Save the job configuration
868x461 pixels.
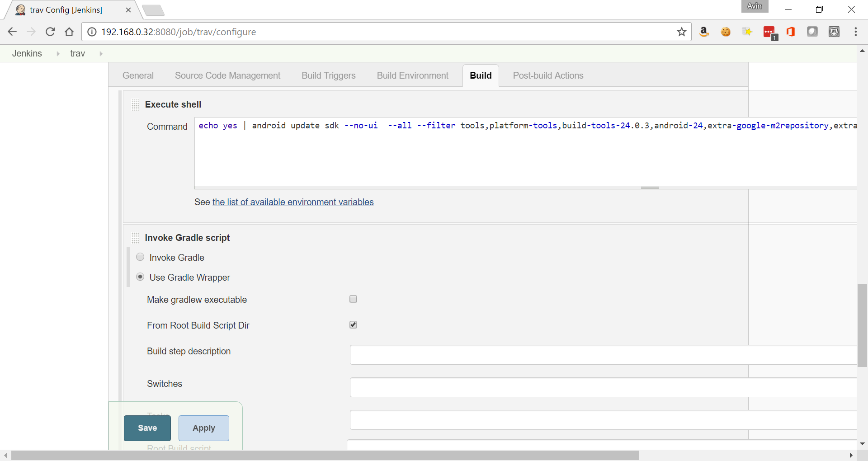[147, 428]
